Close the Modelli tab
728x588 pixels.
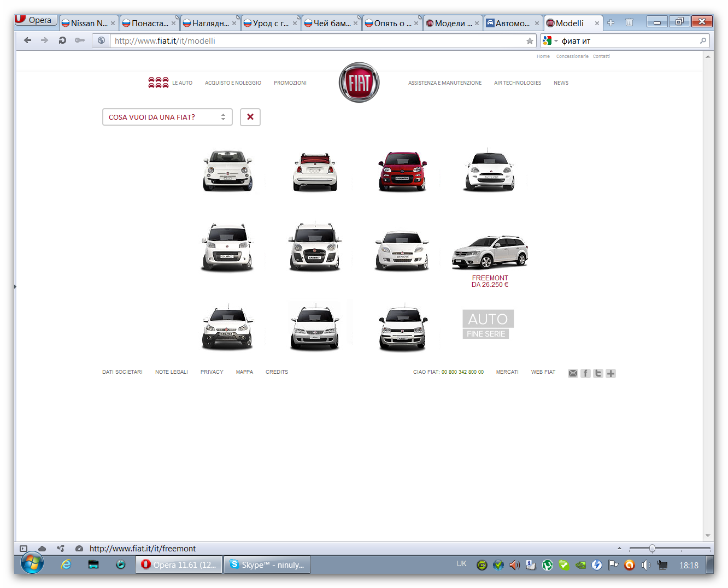tap(597, 23)
